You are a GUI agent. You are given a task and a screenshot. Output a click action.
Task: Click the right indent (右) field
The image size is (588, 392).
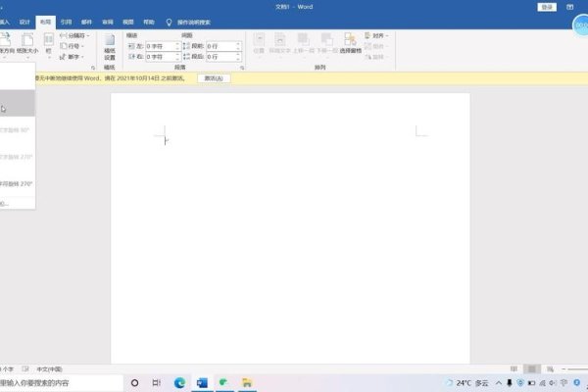[163, 57]
